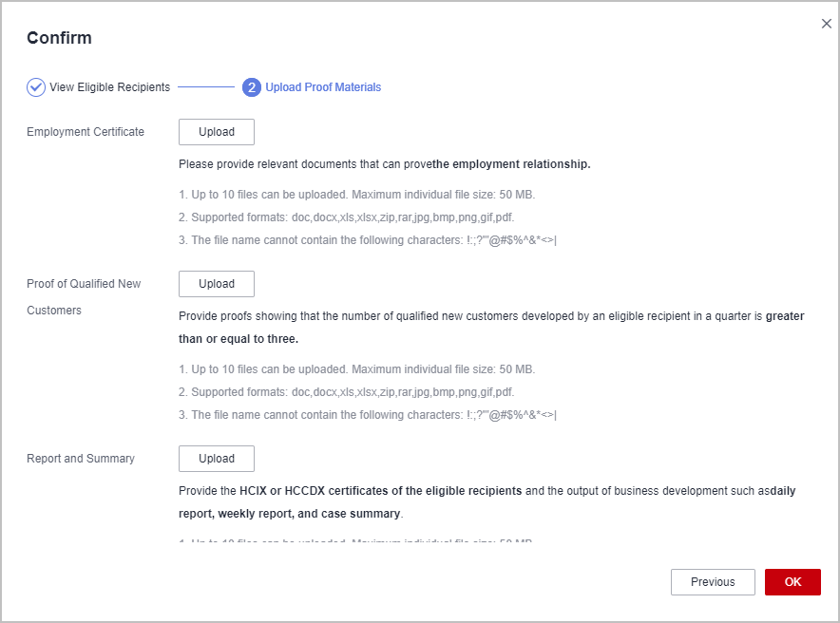Click the Employment Certificate field label
Image resolution: width=840 pixels, height=623 pixels.
(x=86, y=132)
